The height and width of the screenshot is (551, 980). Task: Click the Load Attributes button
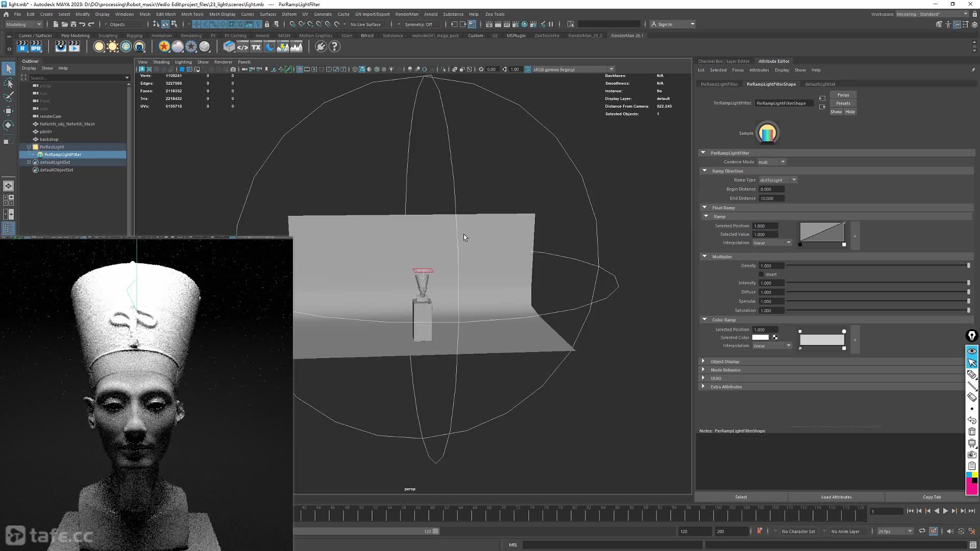[836, 497]
